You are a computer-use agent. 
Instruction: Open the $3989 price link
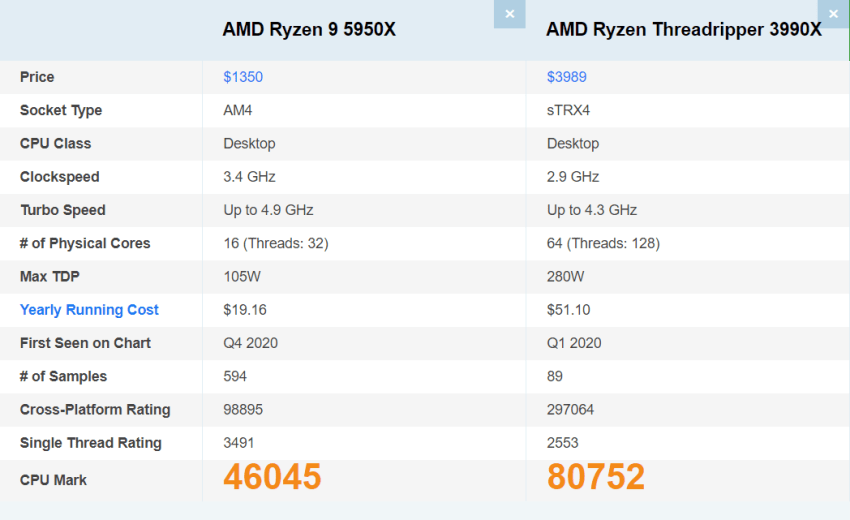[567, 77]
